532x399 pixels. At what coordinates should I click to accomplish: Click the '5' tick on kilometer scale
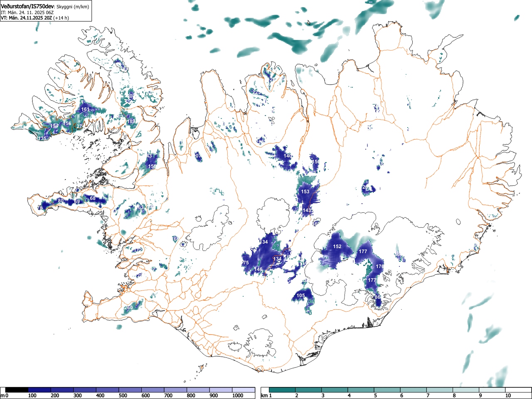coord(375,396)
